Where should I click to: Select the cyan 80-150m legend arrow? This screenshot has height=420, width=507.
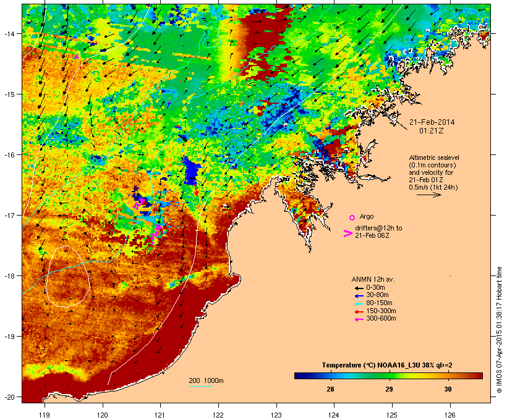(359, 304)
